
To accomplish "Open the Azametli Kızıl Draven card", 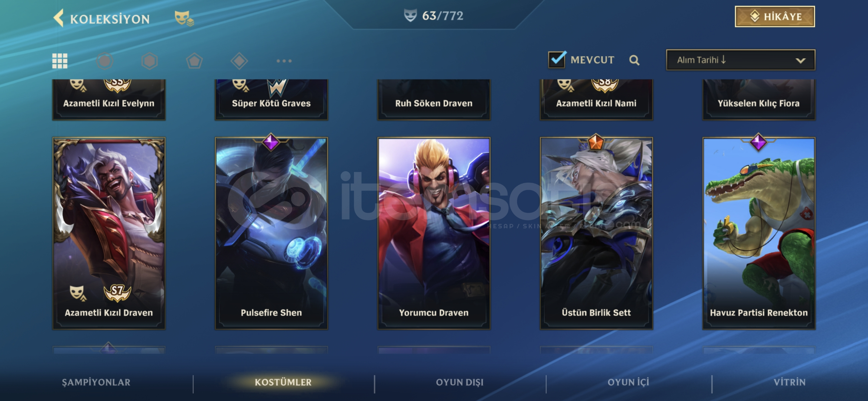I will click(109, 233).
